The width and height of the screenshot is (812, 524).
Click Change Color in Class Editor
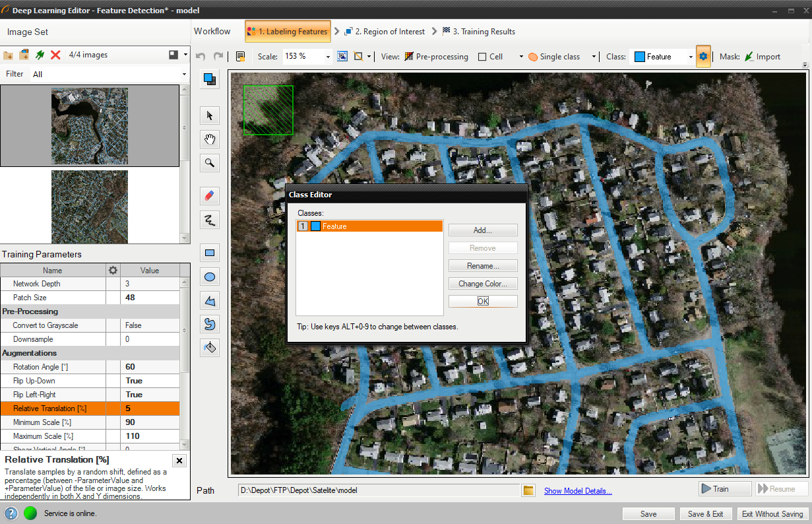click(x=483, y=284)
